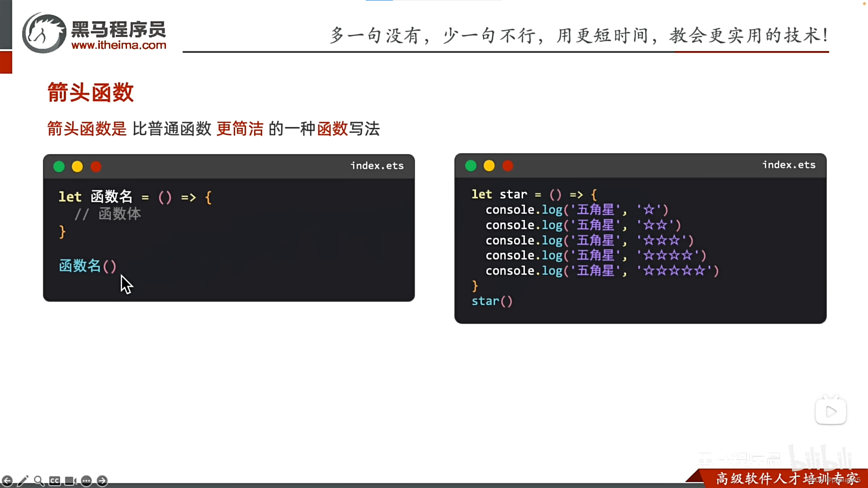Click the star() call in right code
Image resolution: width=868 pixels, height=488 pixels.
coord(492,301)
